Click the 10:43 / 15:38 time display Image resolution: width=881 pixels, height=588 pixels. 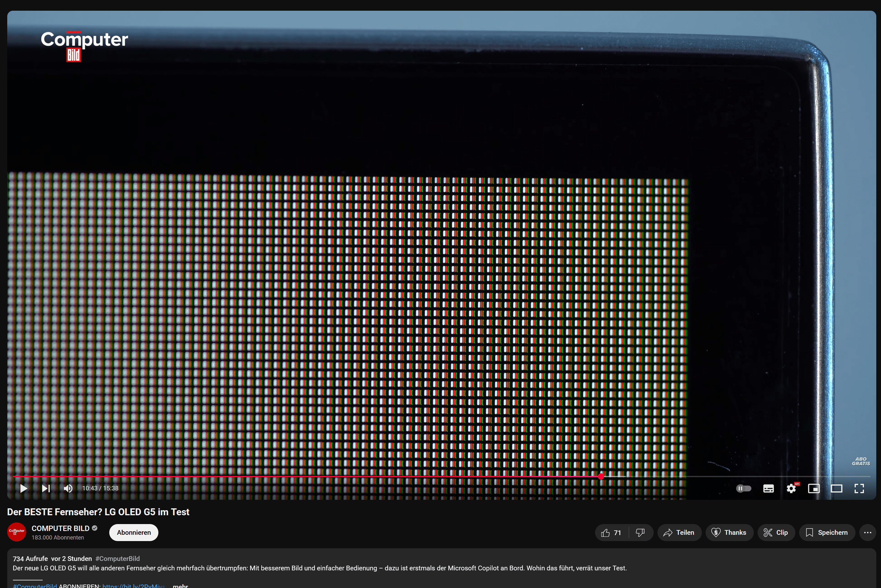tap(100, 488)
